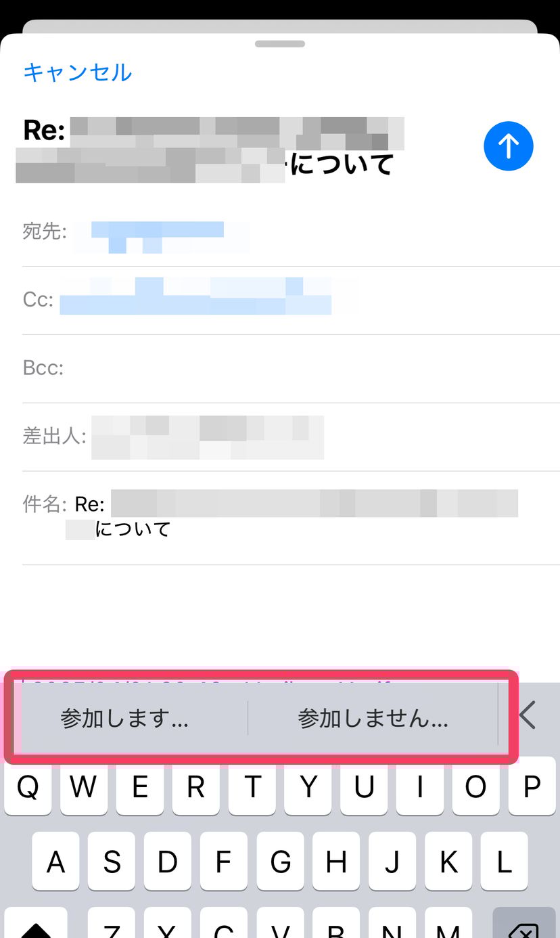Tap the 宛先 recipient field

pyautogui.click(x=291, y=232)
